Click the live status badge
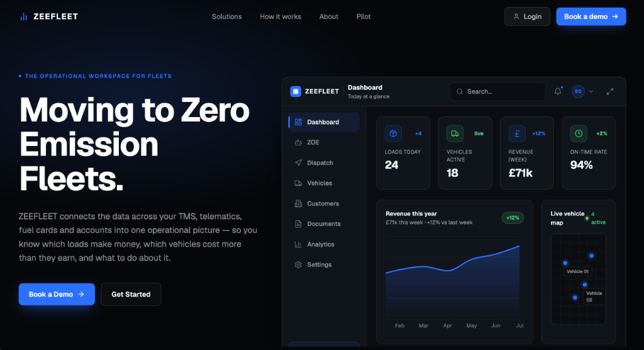Image resolution: width=644 pixels, height=350 pixels. click(479, 133)
